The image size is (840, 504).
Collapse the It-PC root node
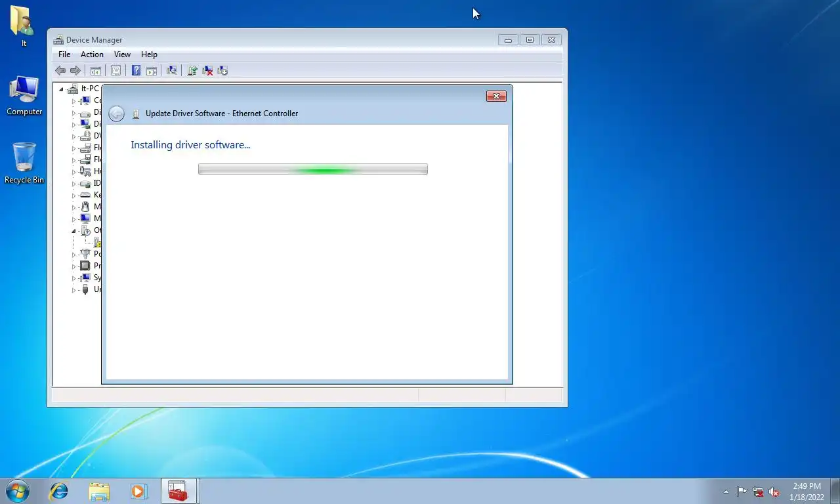62,89
